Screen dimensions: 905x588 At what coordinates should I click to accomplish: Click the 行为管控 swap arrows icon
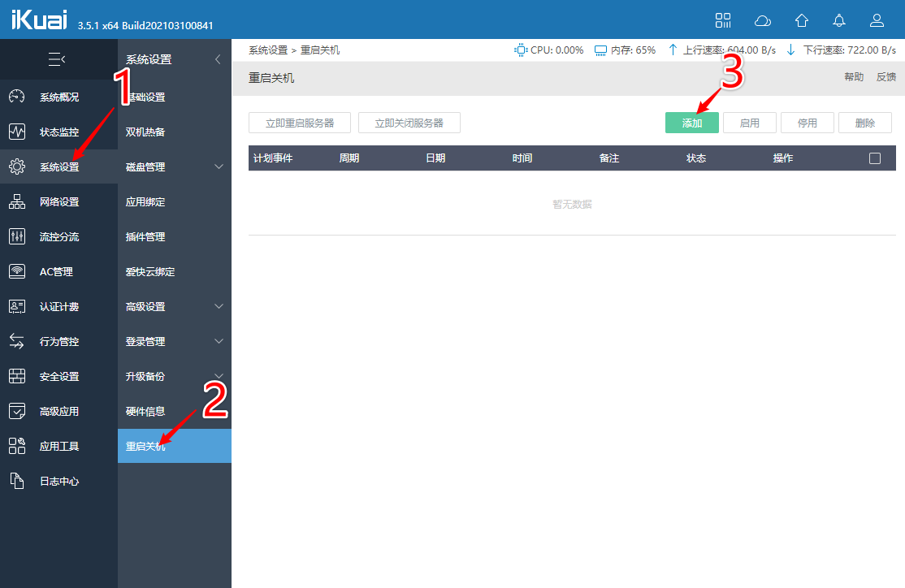click(x=17, y=341)
